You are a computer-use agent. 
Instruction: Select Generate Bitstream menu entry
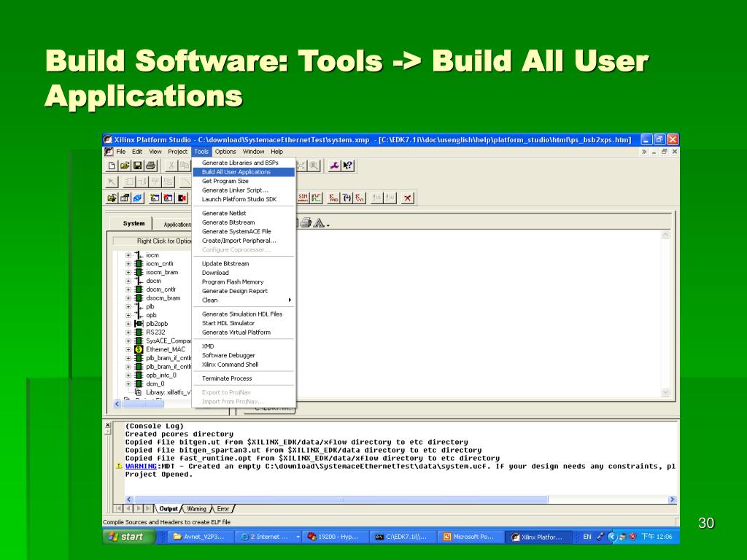[x=244, y=222]
